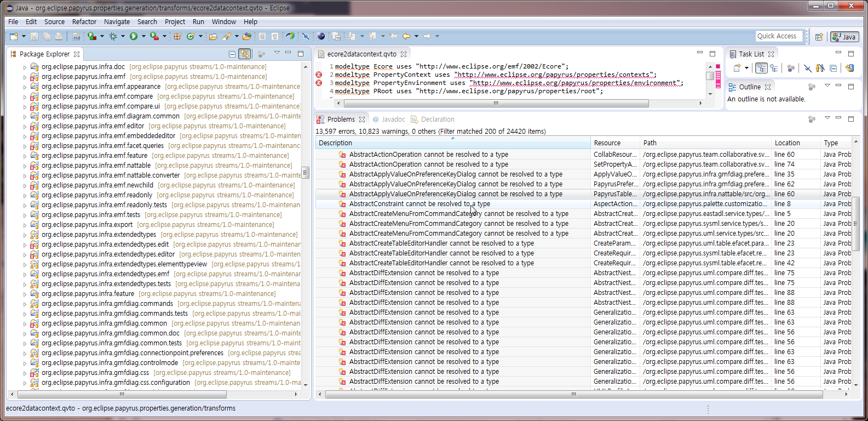
Task: Open the Refactor menu
Action: click(x=84, y=22)
